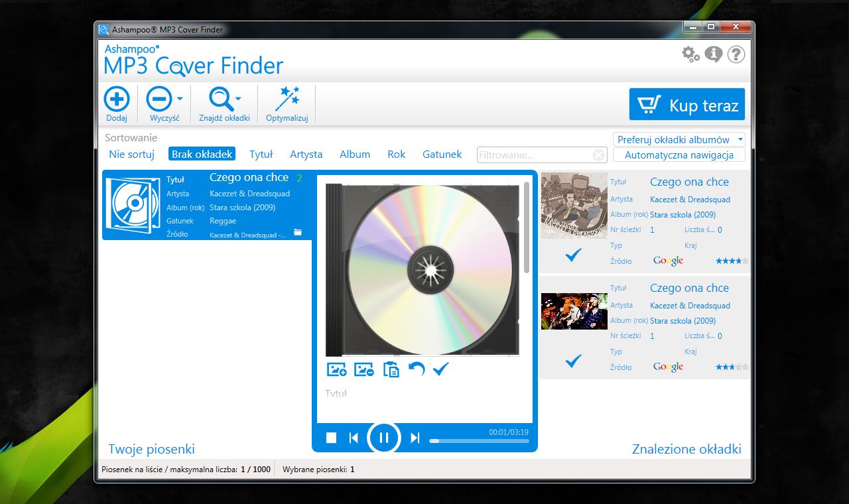Image resolution: width=849 pixels, height=504 pixels.
Task: Click the Twoje piosenki panel label
Action: (x=152, y=449)
